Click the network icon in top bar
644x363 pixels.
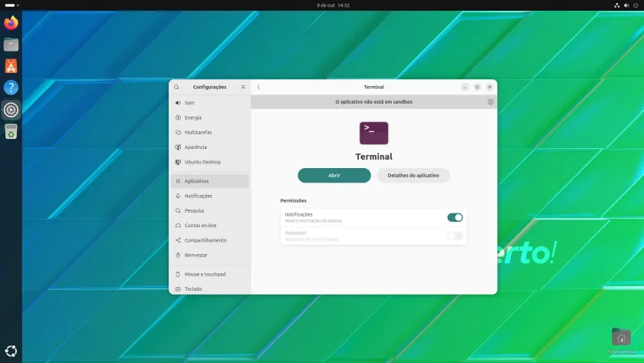617,5
